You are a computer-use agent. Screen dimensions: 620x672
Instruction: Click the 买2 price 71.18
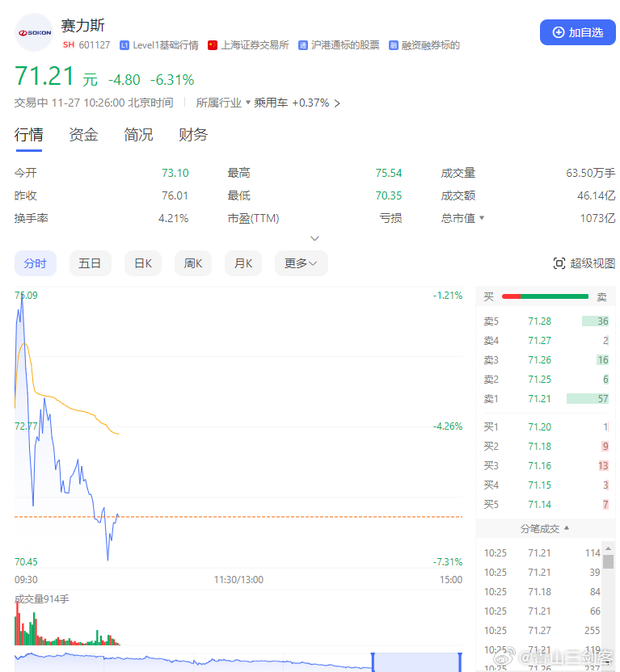tap(539, 447)
